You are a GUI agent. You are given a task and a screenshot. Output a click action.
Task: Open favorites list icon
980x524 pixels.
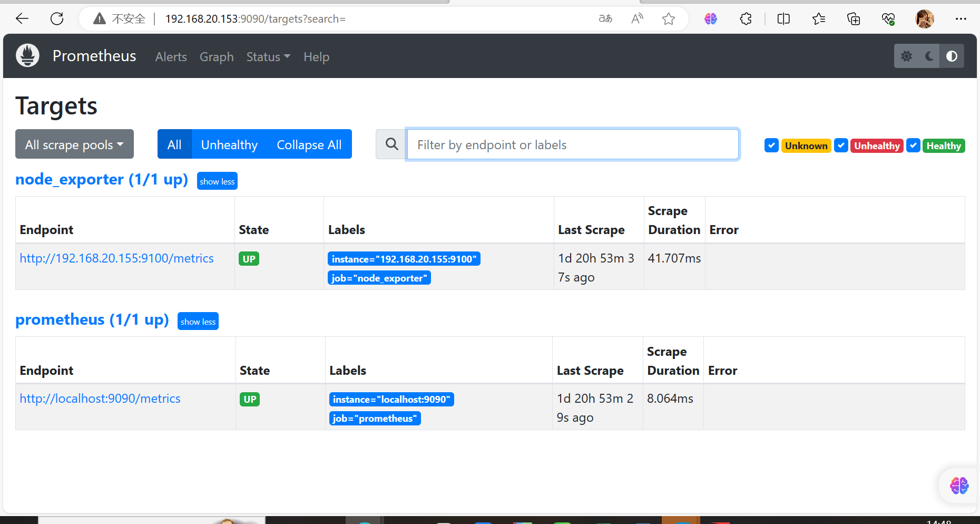coord(818,19)
